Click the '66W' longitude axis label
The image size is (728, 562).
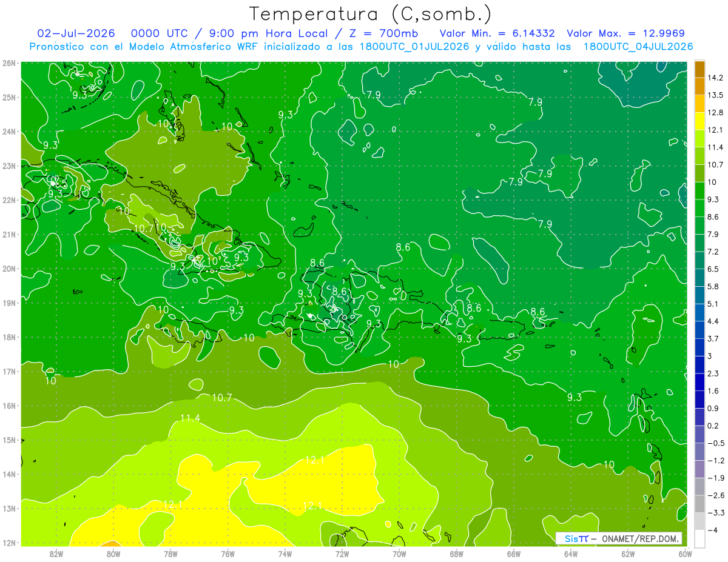coord(513,554)
